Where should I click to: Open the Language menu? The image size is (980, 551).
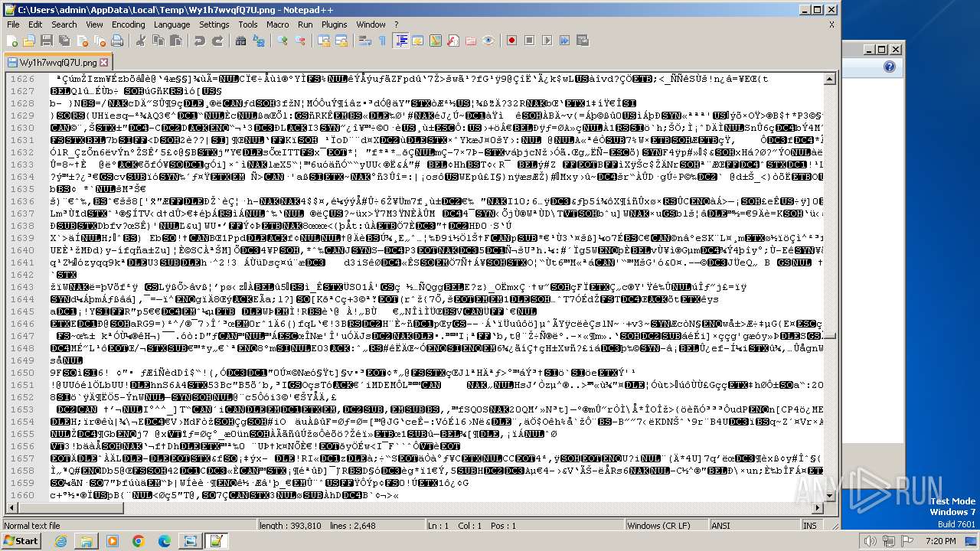click(x=171, y=24)
